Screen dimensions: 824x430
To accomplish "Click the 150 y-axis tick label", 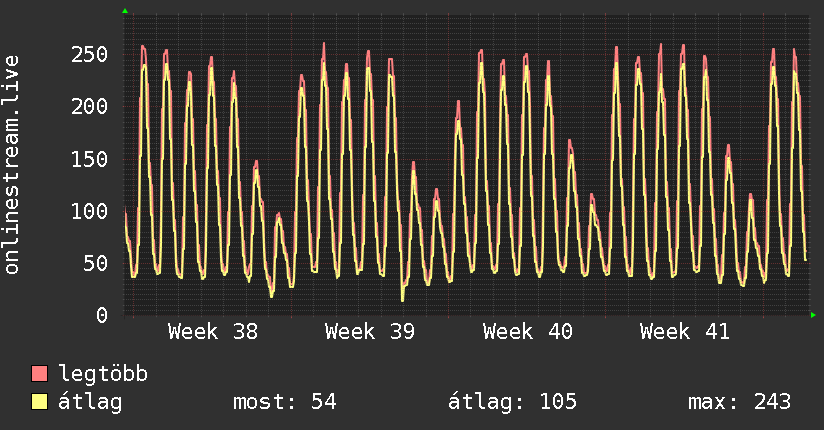I will [x=89, y=159].
